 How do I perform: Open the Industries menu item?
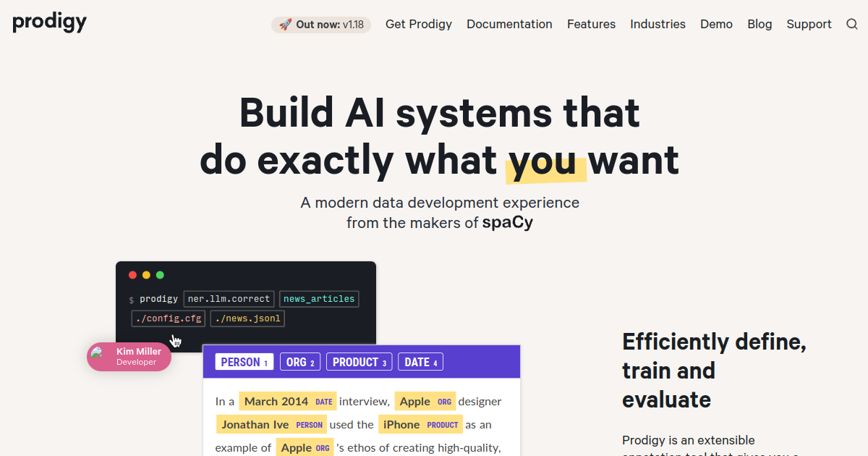click(658, 24)
